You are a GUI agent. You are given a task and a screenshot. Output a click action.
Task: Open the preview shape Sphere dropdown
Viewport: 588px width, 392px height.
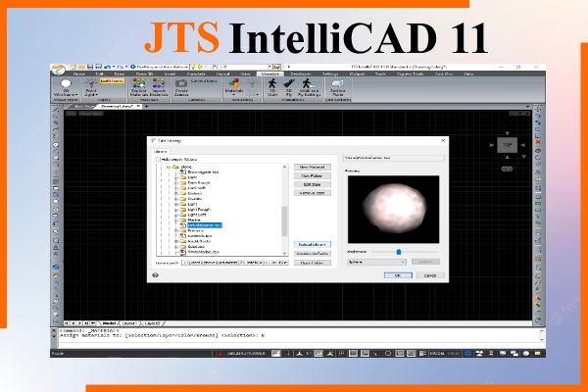pos(376,262)
